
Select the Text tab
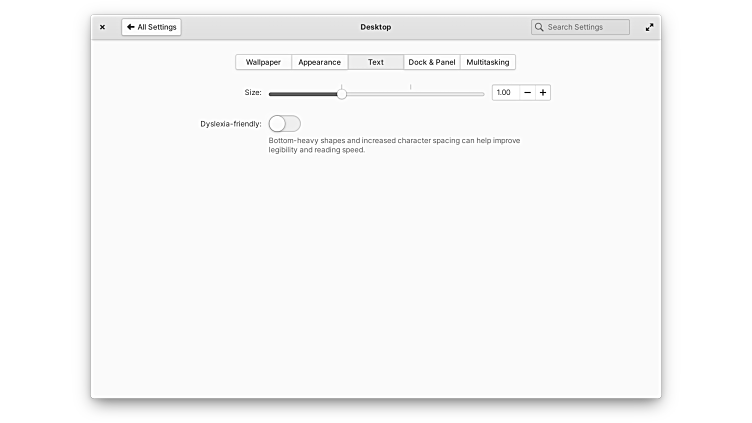(375, 62)
